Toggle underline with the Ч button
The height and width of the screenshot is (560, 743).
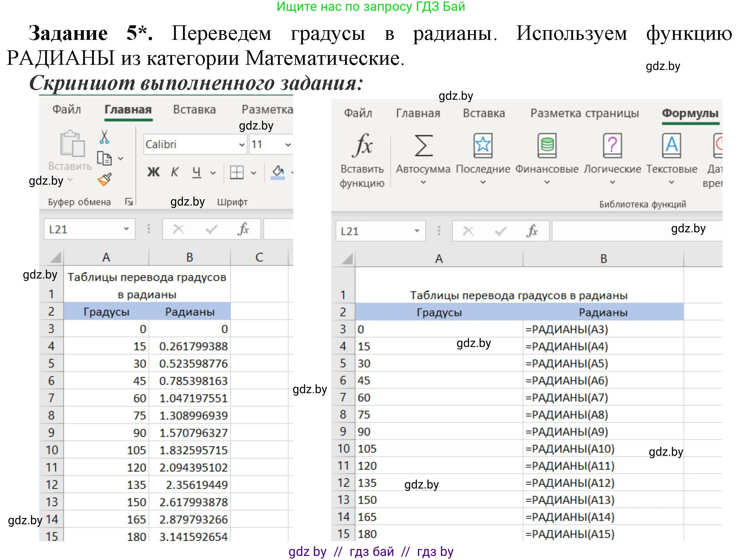[x=196, y=172]
